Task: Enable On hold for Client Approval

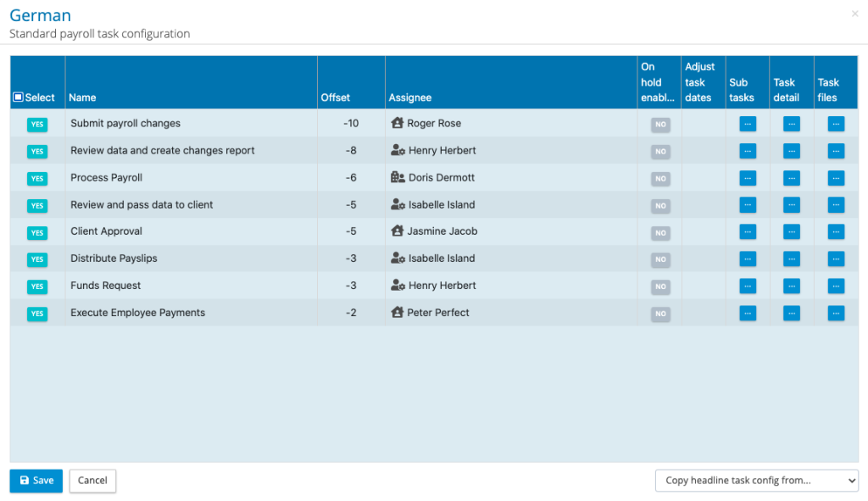Action: (660, 232)
